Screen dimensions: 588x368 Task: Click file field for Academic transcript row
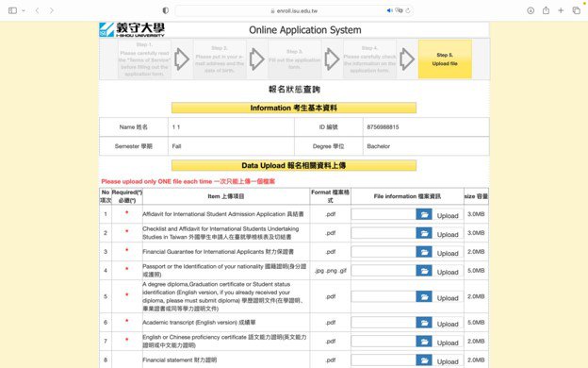384,322
